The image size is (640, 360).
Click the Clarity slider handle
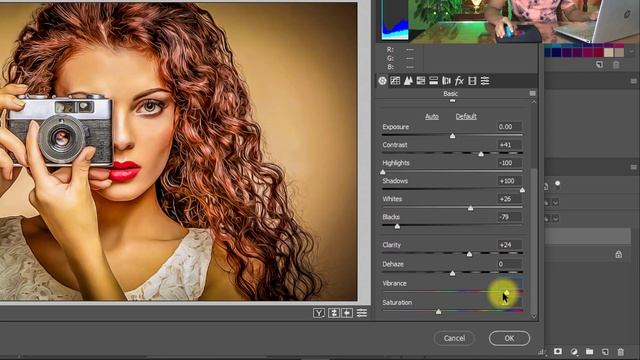click(469, 254)
